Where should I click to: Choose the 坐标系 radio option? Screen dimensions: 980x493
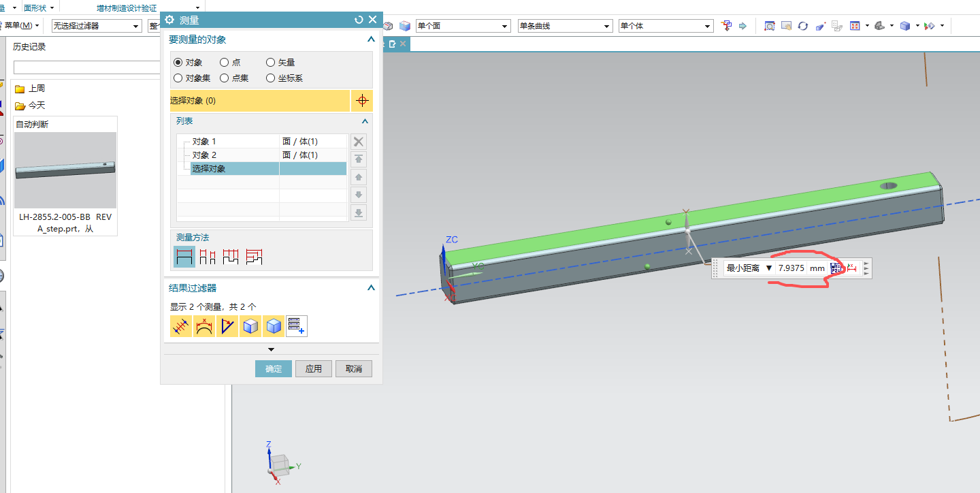[x=271, y=78]
